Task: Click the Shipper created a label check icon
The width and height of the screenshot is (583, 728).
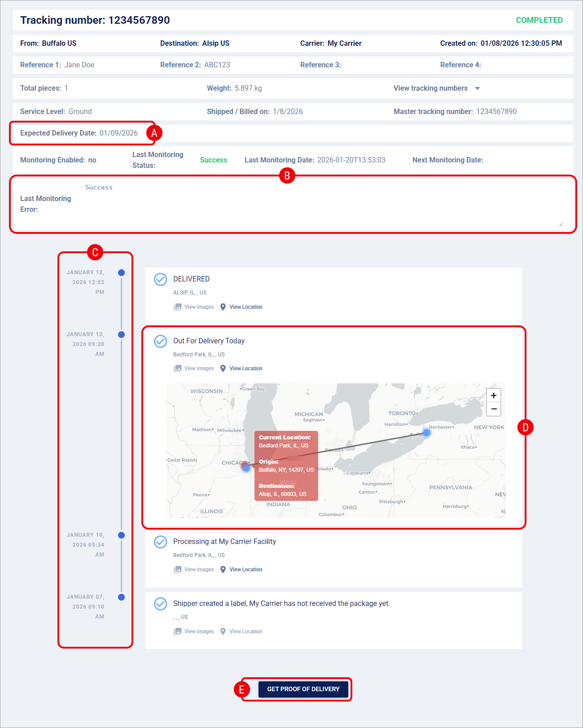Action: [x=160, y=604]
